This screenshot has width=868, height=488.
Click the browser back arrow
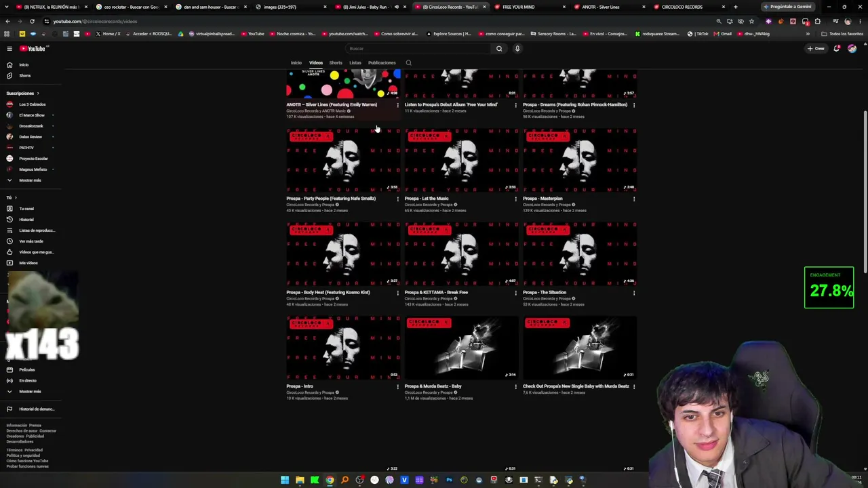point(7,21)
